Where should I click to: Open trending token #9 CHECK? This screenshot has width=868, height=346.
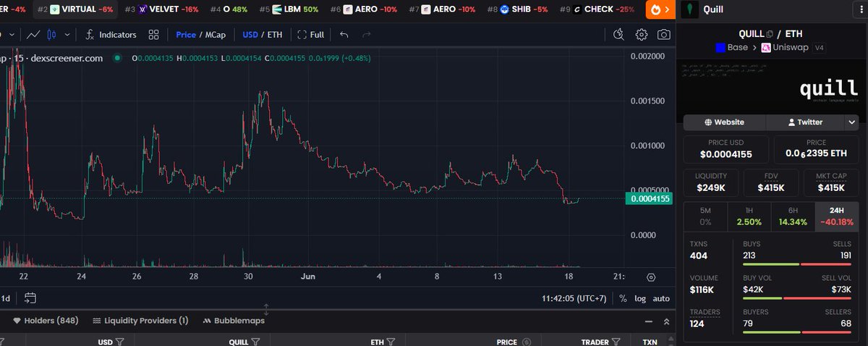(596, 9)
